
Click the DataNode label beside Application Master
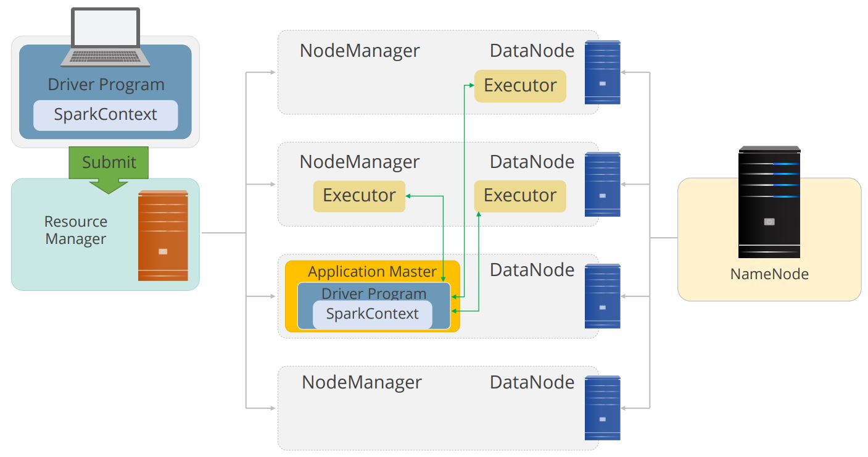(x=532, y=270)
